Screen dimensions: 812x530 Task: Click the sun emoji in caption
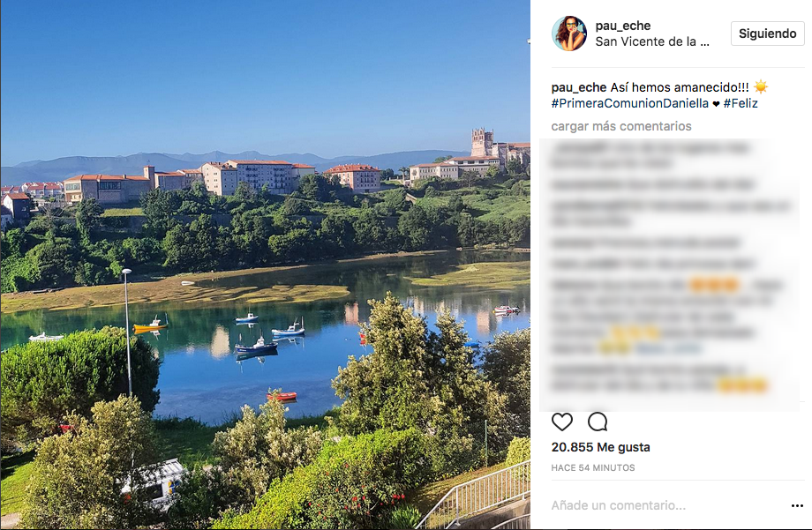tap(761, 87)
